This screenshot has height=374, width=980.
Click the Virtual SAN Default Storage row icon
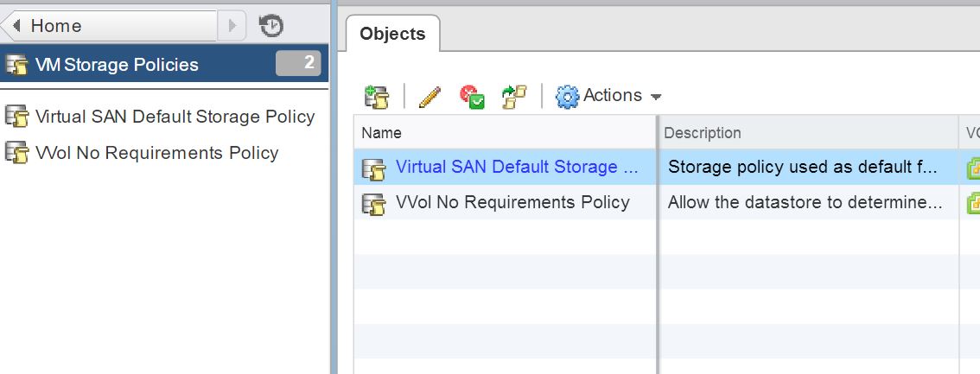click(373, 168)
